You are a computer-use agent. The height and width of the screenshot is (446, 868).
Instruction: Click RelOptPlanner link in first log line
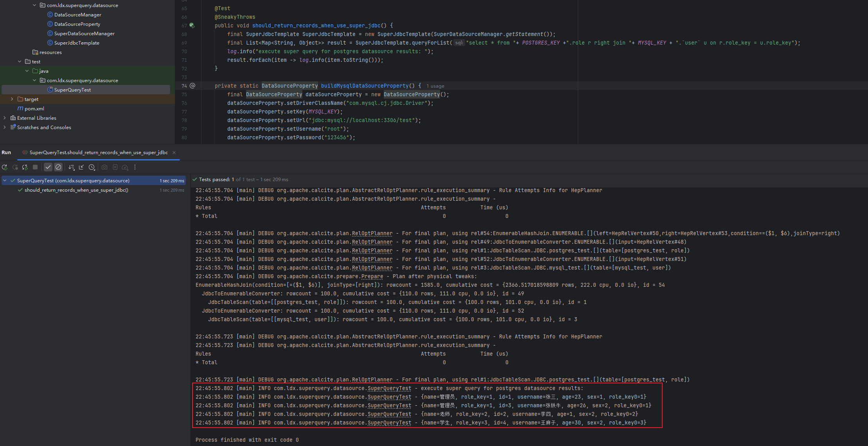coord(372,234)
